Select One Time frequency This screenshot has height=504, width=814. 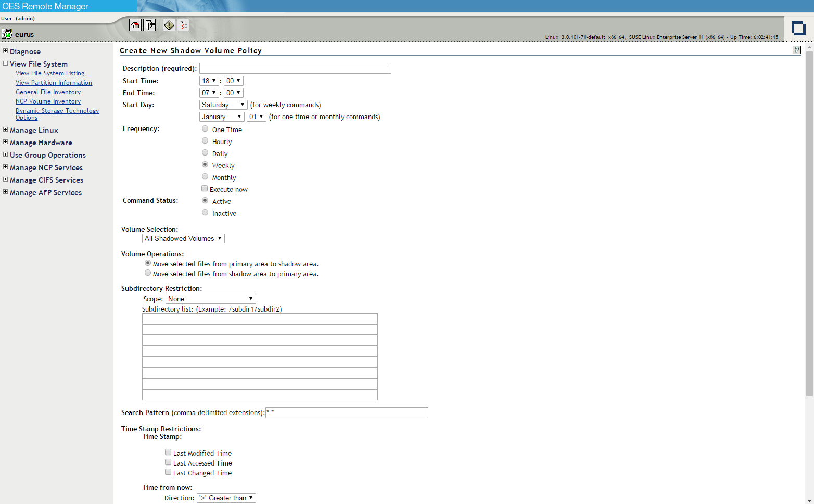205,129
